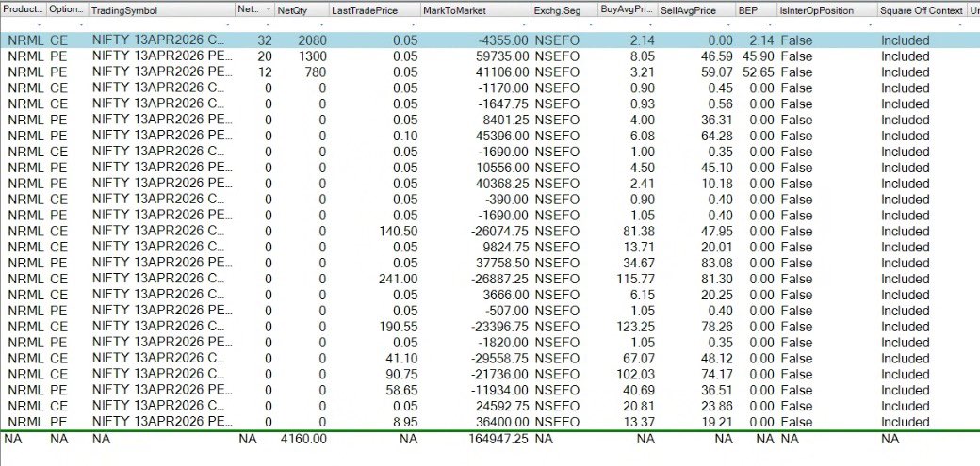Image resolution: width=980 pixels, height=466 pixels.
Task: Click the BuyAvgPri column header
Action: pos(627,10)
